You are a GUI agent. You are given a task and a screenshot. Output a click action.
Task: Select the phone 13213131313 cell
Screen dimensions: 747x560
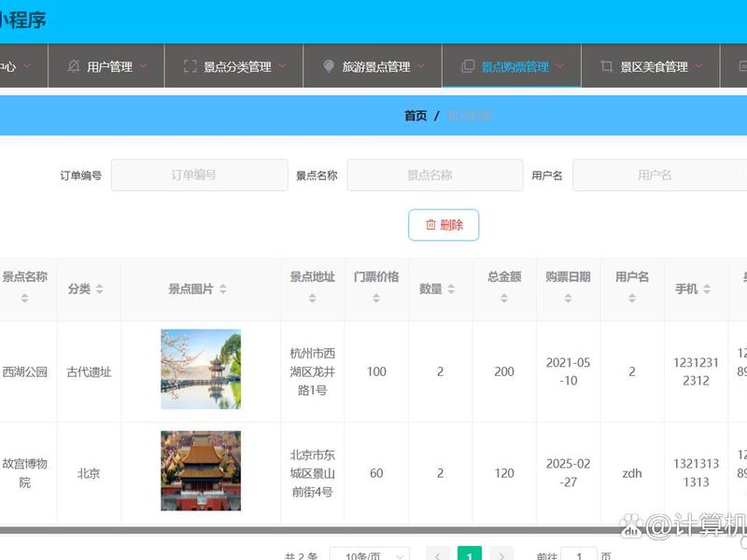coord(696,473)
